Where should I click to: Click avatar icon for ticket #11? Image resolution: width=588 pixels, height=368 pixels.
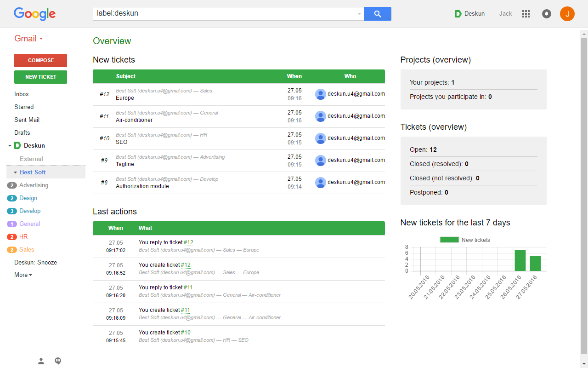321,116
